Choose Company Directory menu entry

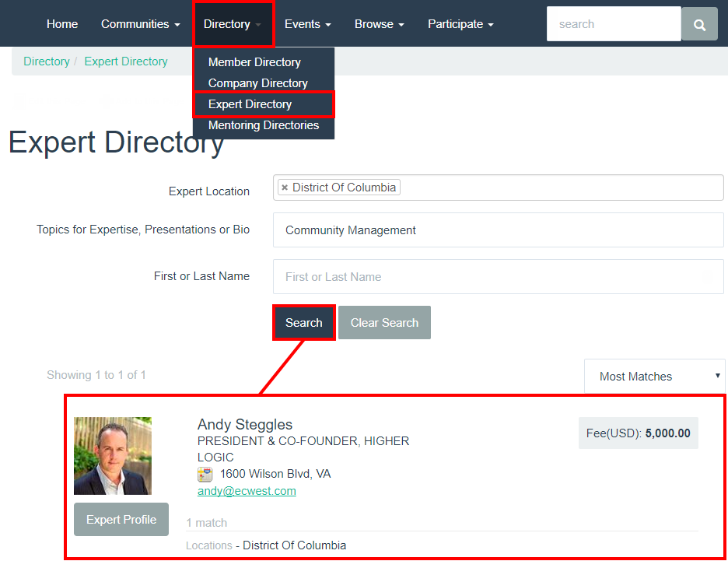tap(257, 83)
